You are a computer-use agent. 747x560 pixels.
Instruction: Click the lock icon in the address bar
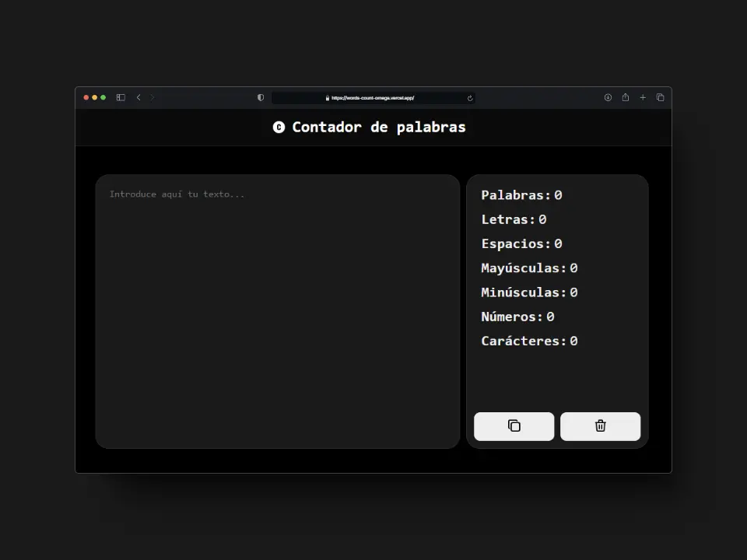pyautogui.click(x=327, y=98)
